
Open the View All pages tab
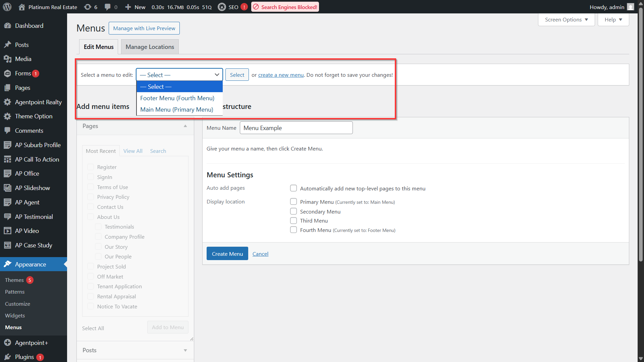133,151
